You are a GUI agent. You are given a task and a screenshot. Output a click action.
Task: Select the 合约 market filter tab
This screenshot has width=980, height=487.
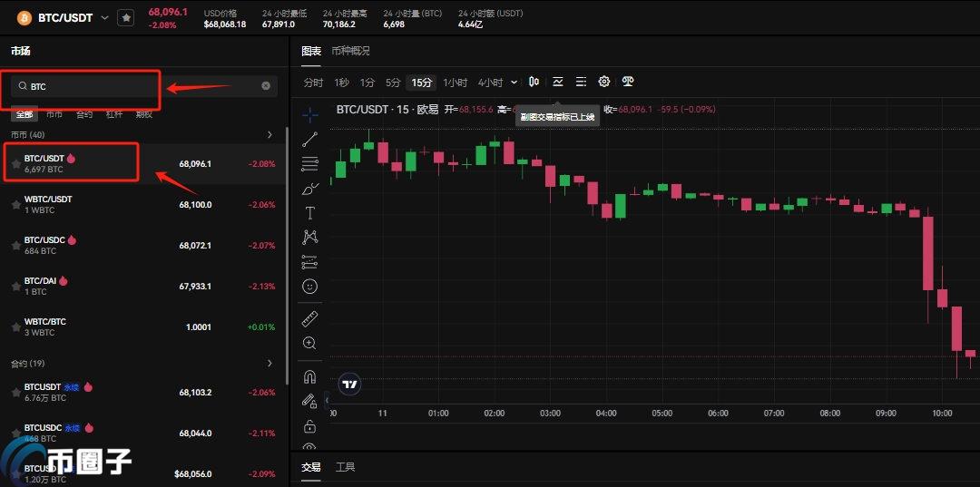click(83, 114)
